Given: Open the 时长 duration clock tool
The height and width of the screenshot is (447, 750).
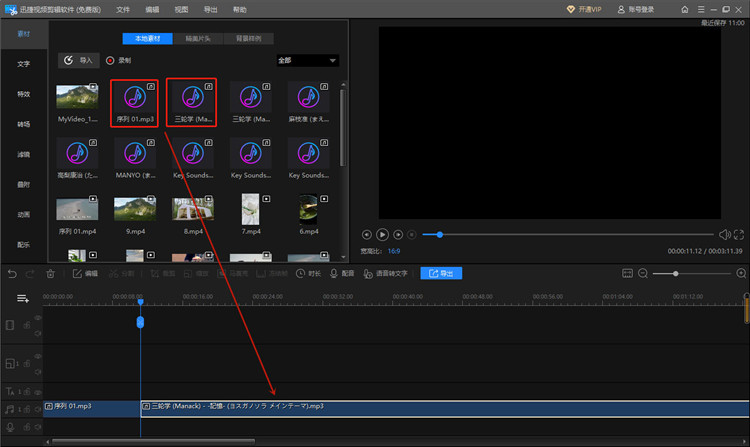Looking at the screenshot, I should (x=308, y=273).
